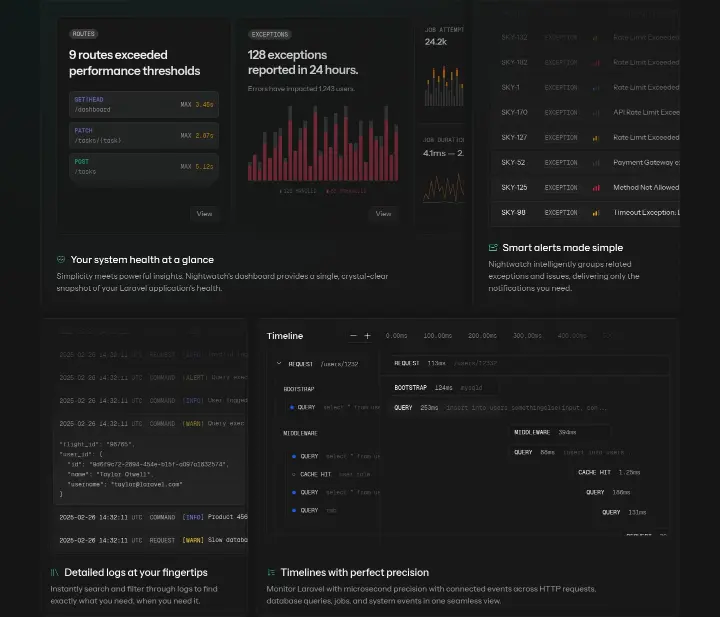Viewport: 720px width, 617px height.
Task: Click the timeline icon beside Timelines with perfect precision
Action: point(271,572)
